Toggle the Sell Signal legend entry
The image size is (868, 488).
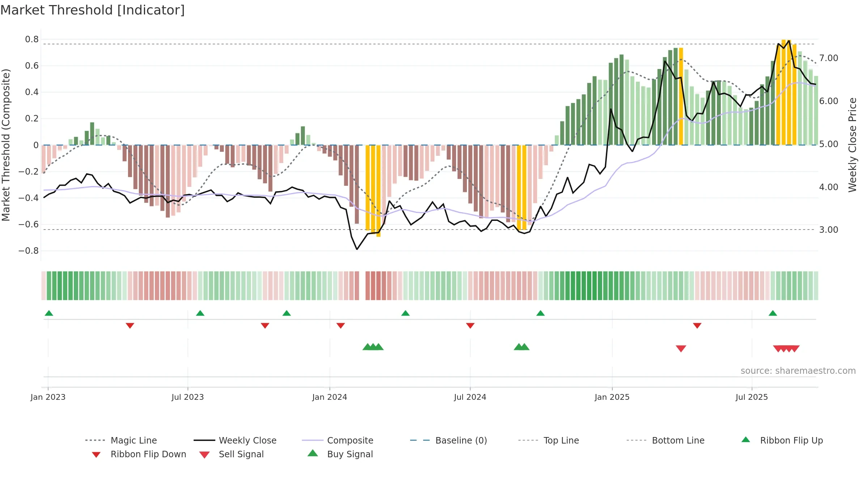pyautogui.click(x=231, y=454)
